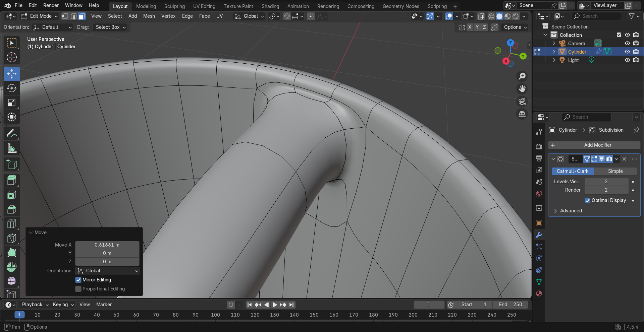Switch to face select mode

(x=82, y=16)
